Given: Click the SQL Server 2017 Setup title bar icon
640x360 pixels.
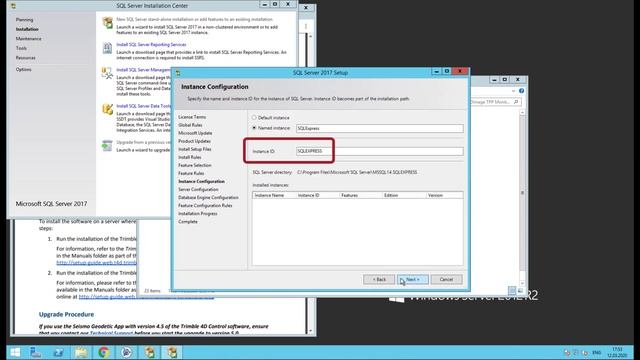Looking at the screenshot, I should (x=178, y=73).
